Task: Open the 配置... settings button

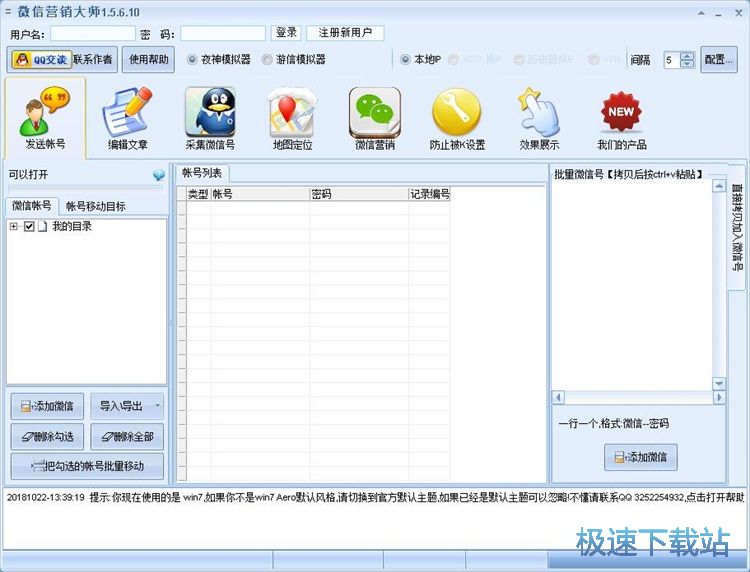Action: (718, 59)
